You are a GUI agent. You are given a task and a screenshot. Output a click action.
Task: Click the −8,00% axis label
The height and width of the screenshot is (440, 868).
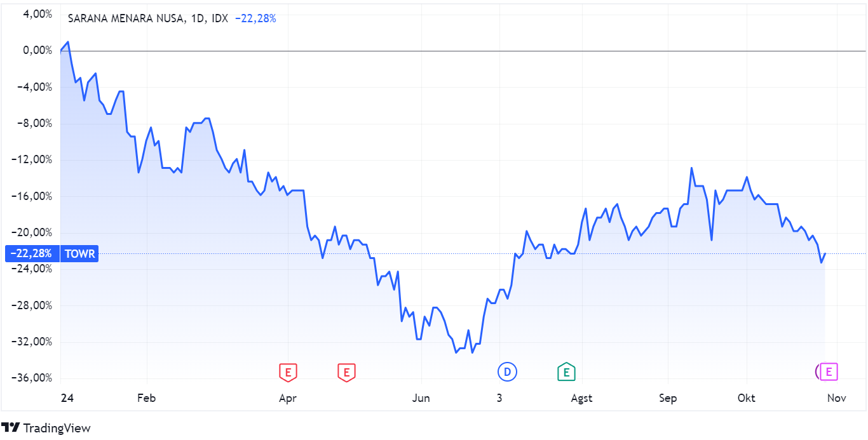(34, 123)
